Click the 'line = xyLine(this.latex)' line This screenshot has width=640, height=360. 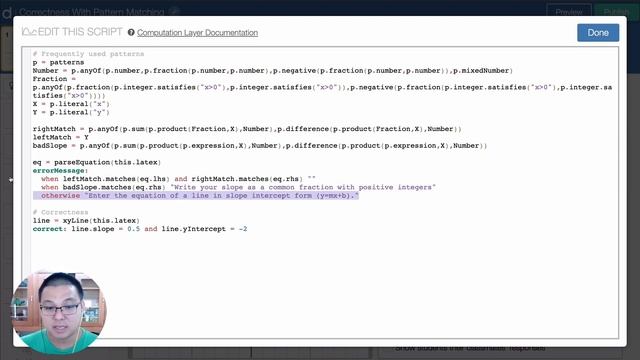(86, 220)
